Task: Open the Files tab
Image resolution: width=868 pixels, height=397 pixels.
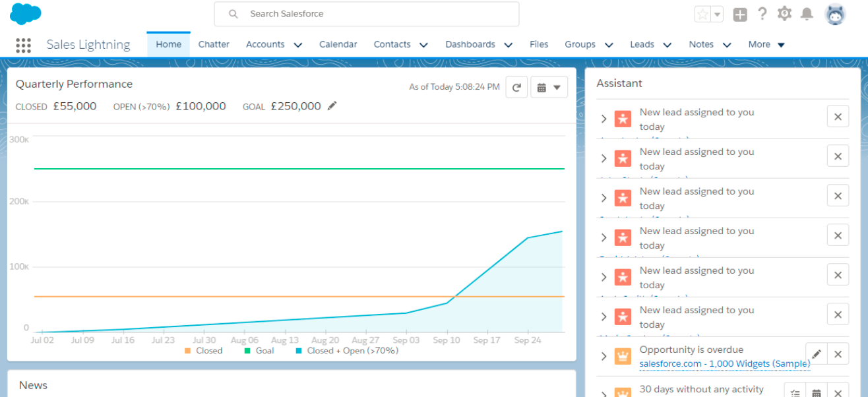Action: tap(539, 44)
